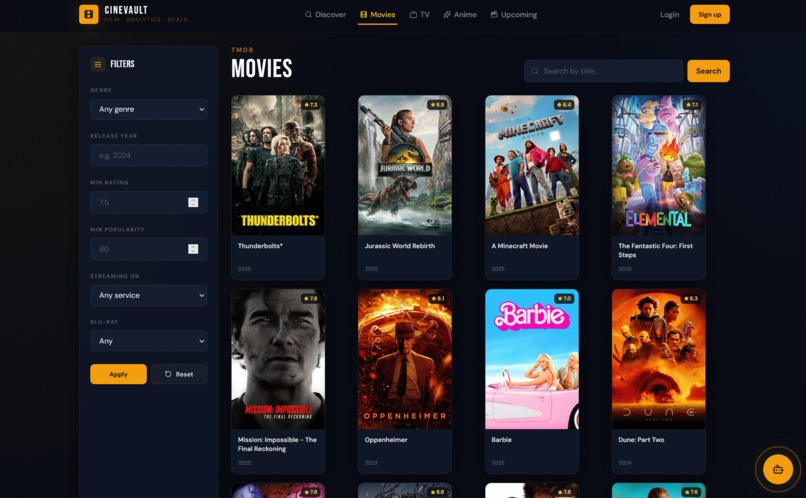This screenshot has width=806, height=498.
Task: Click the 7.0 rating badge on Barbie
Action: click(x=564, y=298)
